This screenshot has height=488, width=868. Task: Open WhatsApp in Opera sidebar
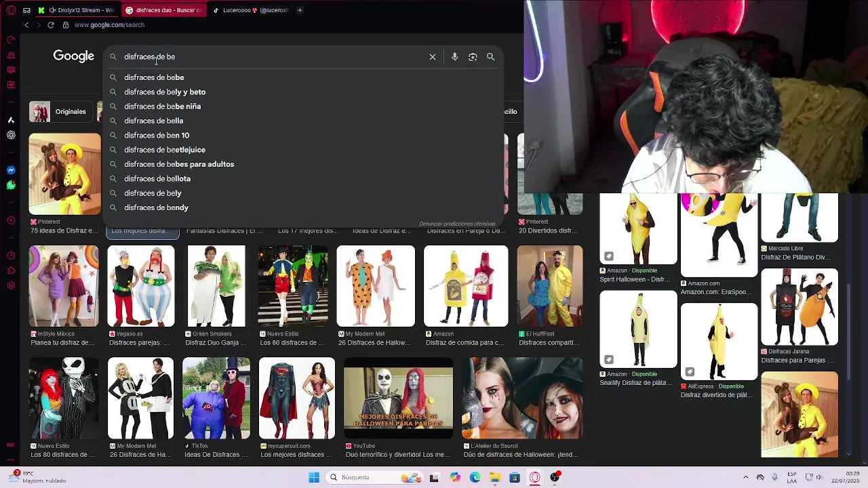coord(11,185)
